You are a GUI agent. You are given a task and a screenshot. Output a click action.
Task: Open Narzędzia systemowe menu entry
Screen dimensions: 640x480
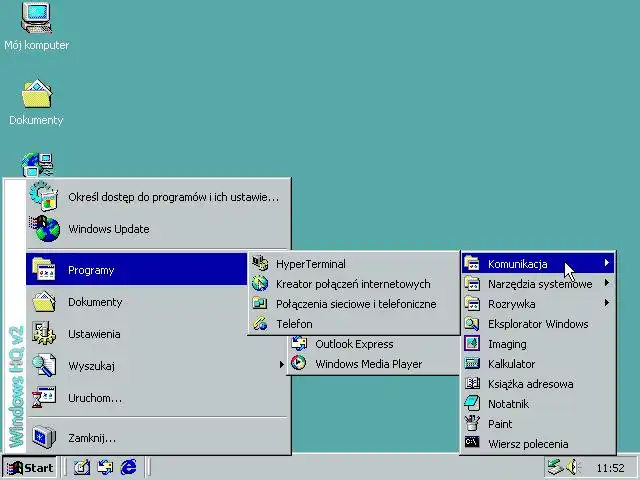538,283
